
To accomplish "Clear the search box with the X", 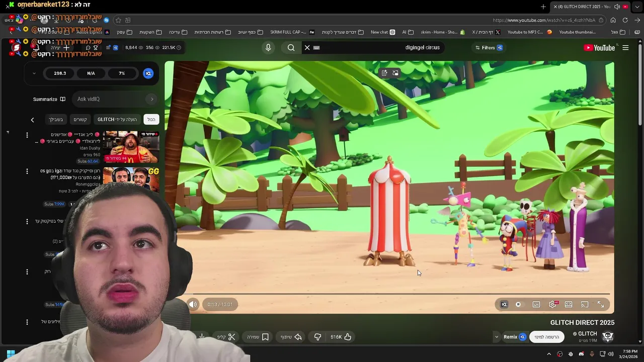I will (x=307, y=47).
